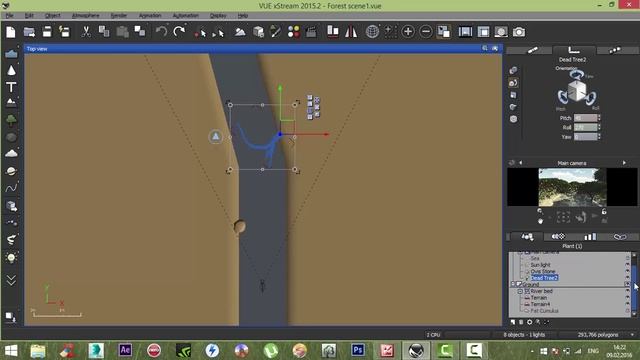
Task: Add water plane from left toolbar
Action: pyautogui.click(x=11, y=53)
